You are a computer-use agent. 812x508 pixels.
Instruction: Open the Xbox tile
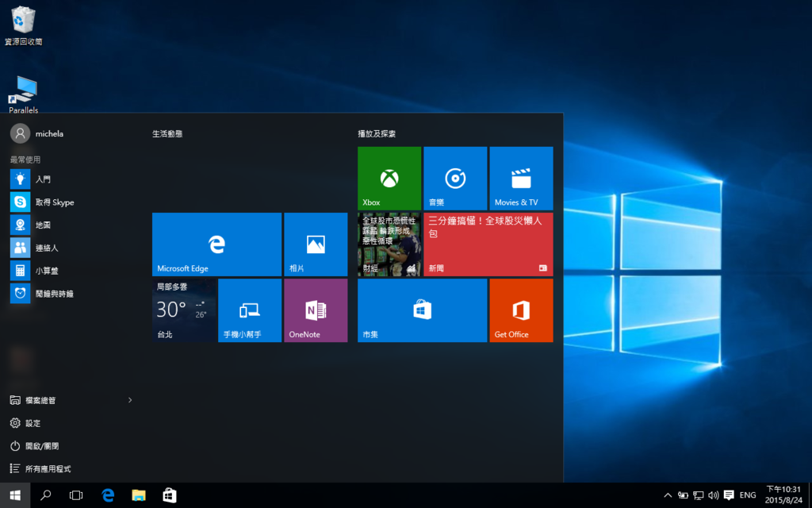[389, 178]
